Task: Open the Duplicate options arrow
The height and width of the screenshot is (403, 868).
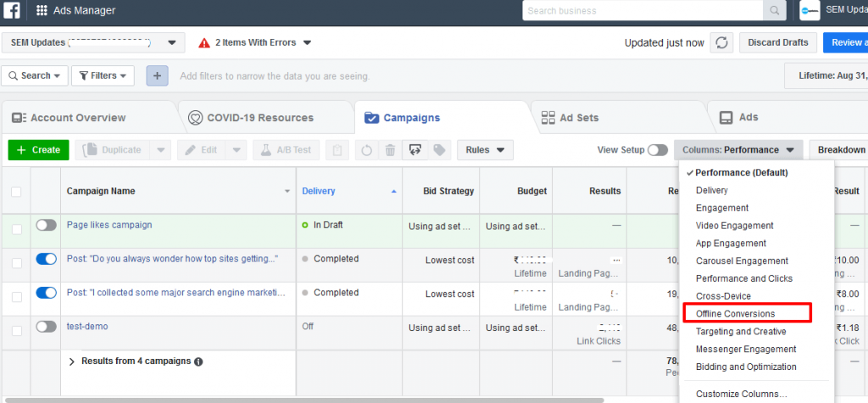Action: click(x=160, y=149)
